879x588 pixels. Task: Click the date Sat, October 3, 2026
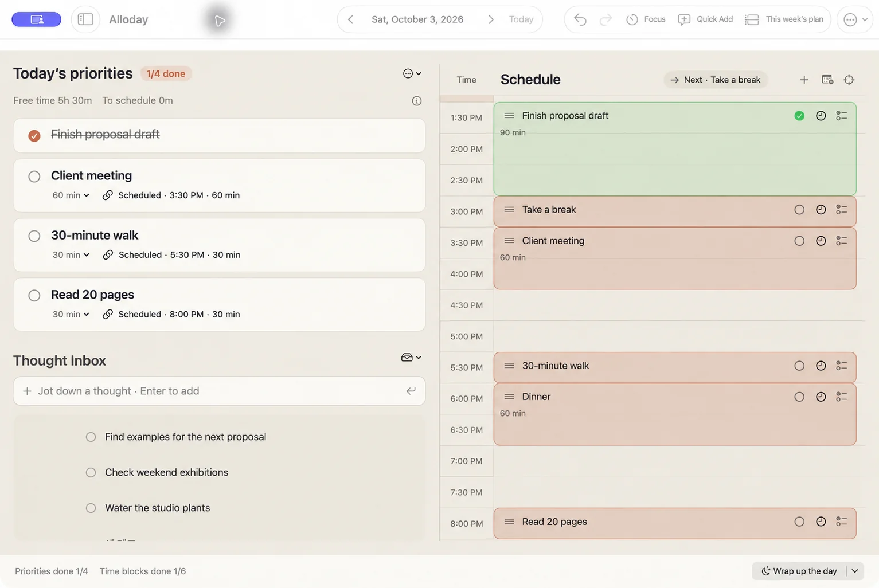pyautogui.click(x=417, y=19)
